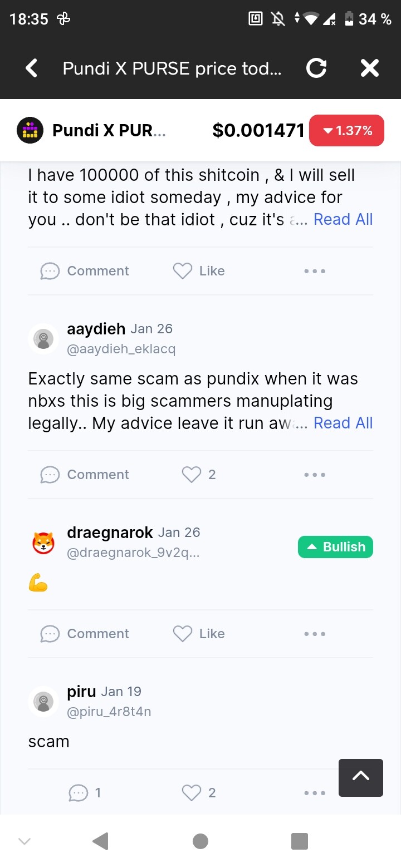The height and width of the screenshot is (868, 401).
Task: Comment on aaydieh's post
Action: 85,475
